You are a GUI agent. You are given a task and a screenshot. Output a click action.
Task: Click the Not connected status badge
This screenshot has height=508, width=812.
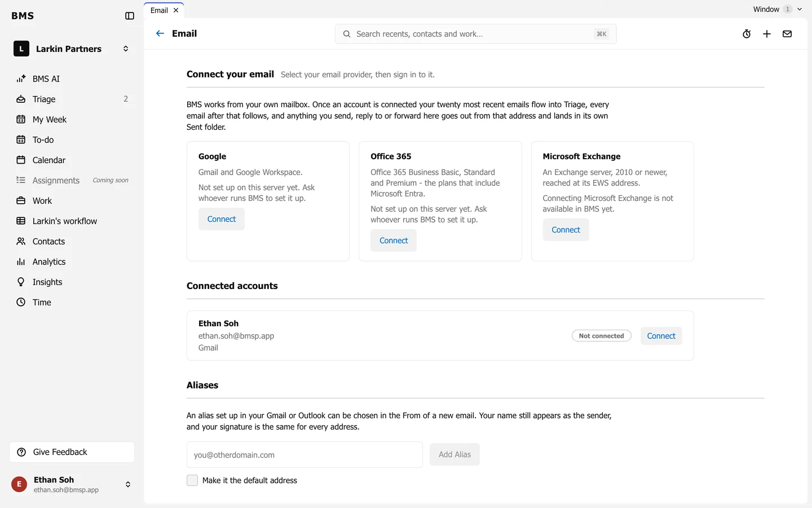(601, 336)
